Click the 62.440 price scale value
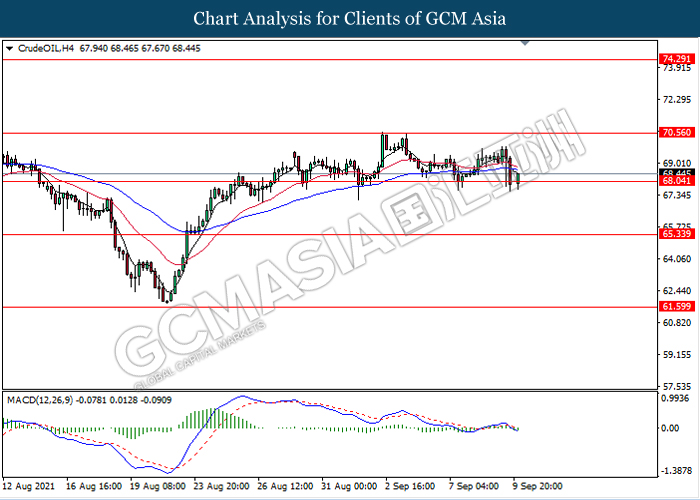Image resolution: width=700 pixels, height=500 pixels. (676, 291)
